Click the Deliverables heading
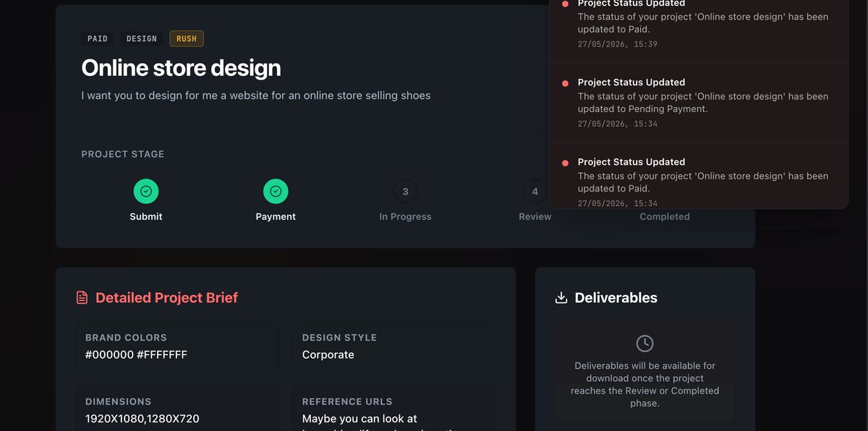Image resolution: width=868 pixels, height=431 pixels. [616, 297]
